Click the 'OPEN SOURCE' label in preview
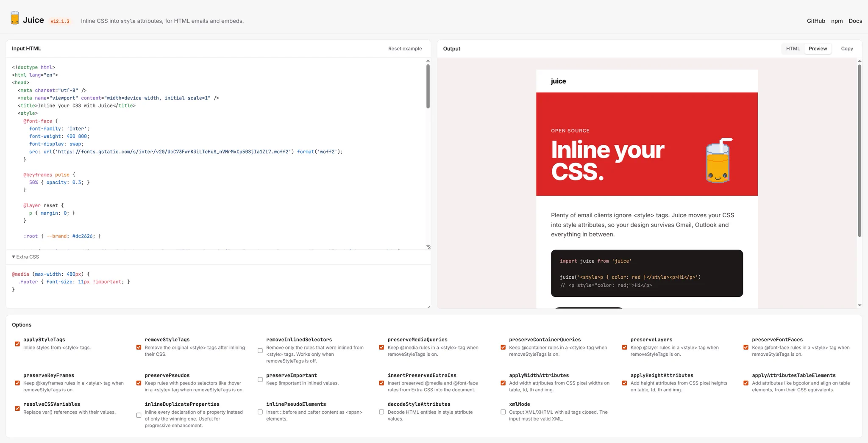Screen dimensions: 868x443 click(570, 131)
